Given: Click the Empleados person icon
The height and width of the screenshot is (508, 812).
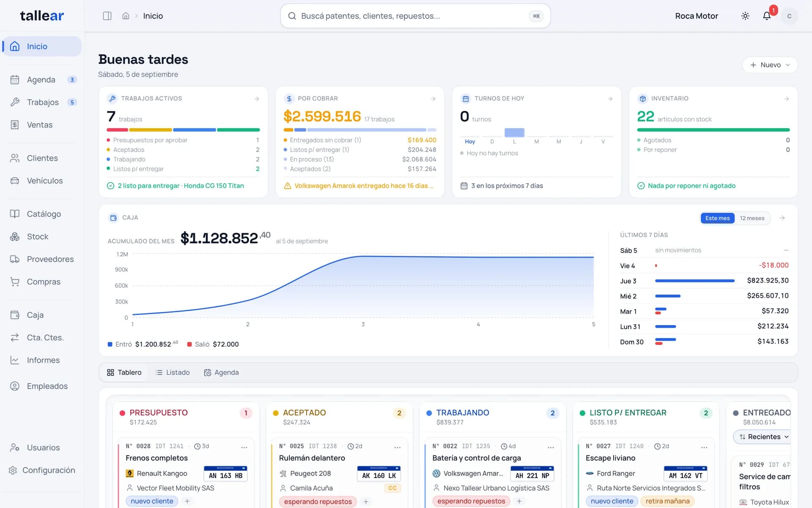Looking at the screenshot, I should tap(15, 386).
